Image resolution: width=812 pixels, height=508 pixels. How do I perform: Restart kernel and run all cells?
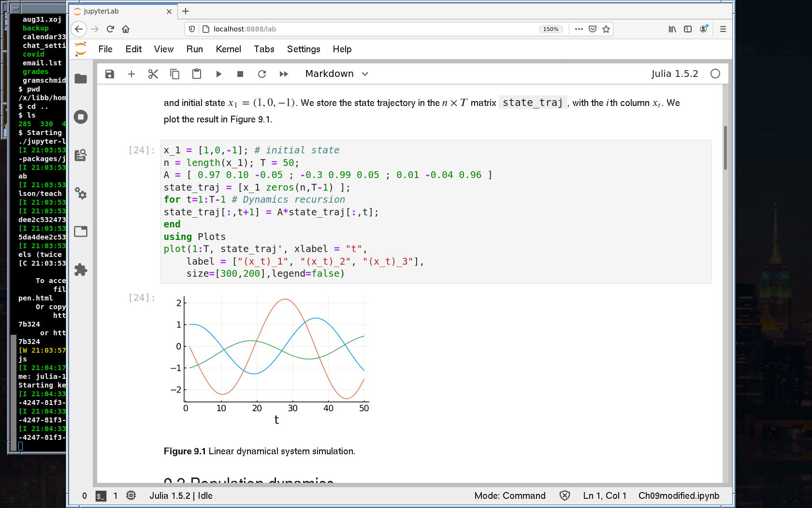pos(284,74)
